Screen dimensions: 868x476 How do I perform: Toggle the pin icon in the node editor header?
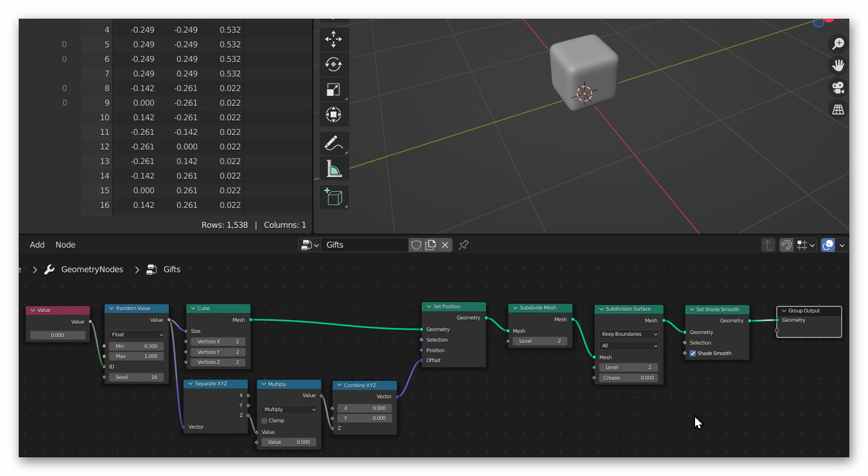point(464,245)
